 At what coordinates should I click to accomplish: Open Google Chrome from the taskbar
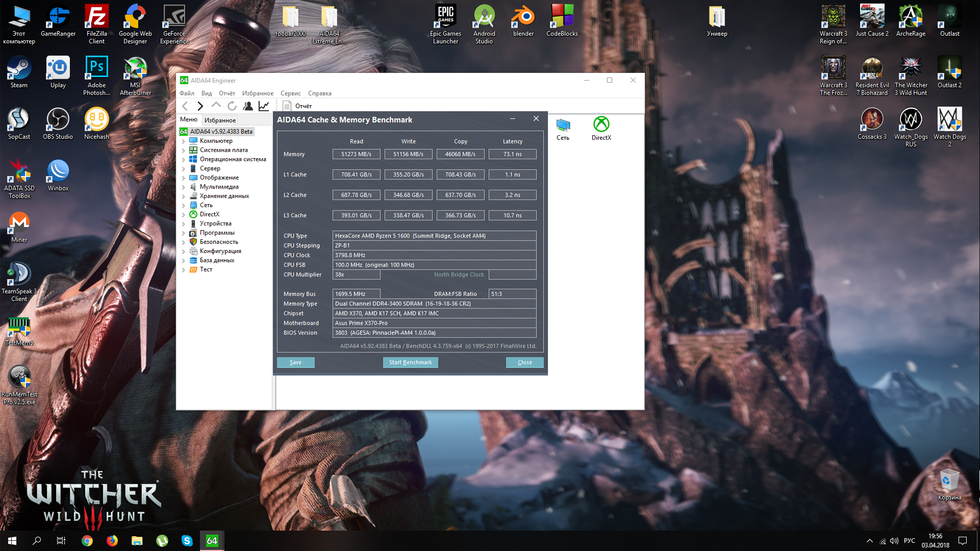(87, 541)
